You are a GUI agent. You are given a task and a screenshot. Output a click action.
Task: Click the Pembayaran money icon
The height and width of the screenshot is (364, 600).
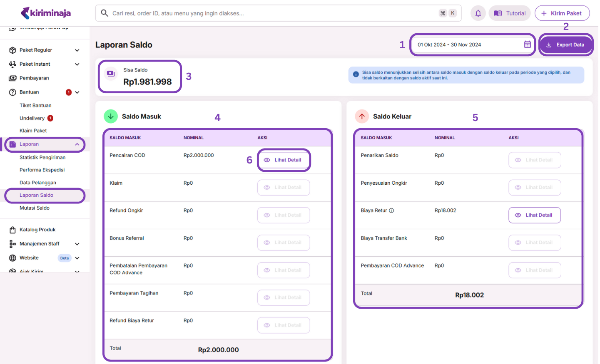(x=12, y=78)
